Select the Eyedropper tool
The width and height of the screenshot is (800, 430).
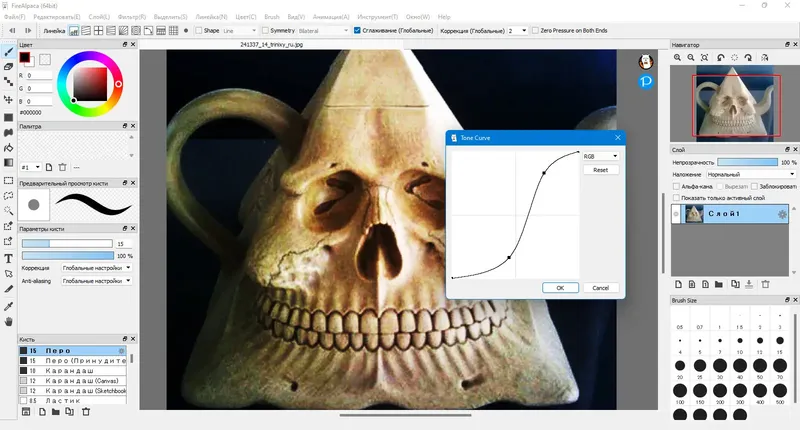click(x=8, y=306)
